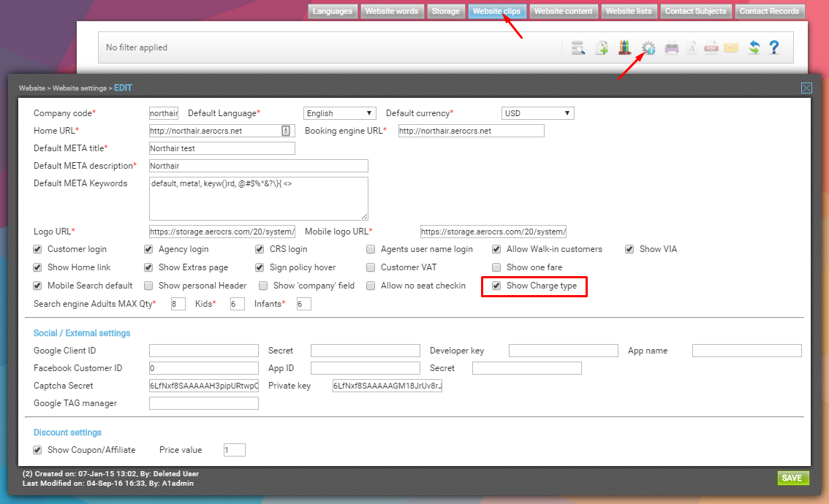Toggle Mobile Search default checkbox
Image resolution: width=829 pixels, height=504 pixels.
click(x=37, y=286)
